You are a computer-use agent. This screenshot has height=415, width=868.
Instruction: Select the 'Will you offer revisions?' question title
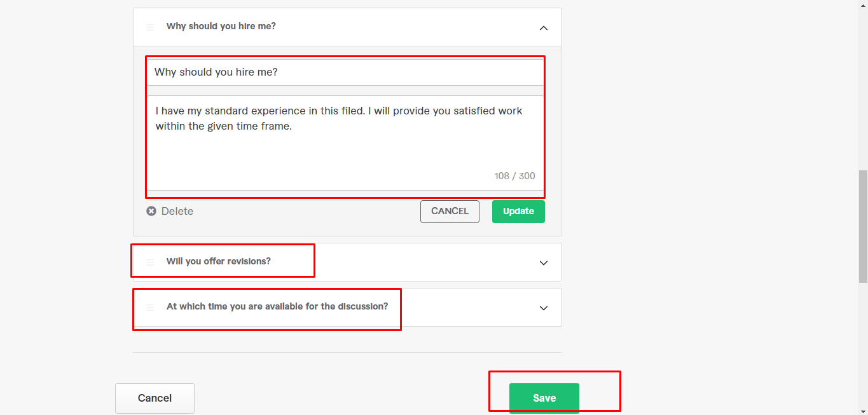click(x=219, y=261)
